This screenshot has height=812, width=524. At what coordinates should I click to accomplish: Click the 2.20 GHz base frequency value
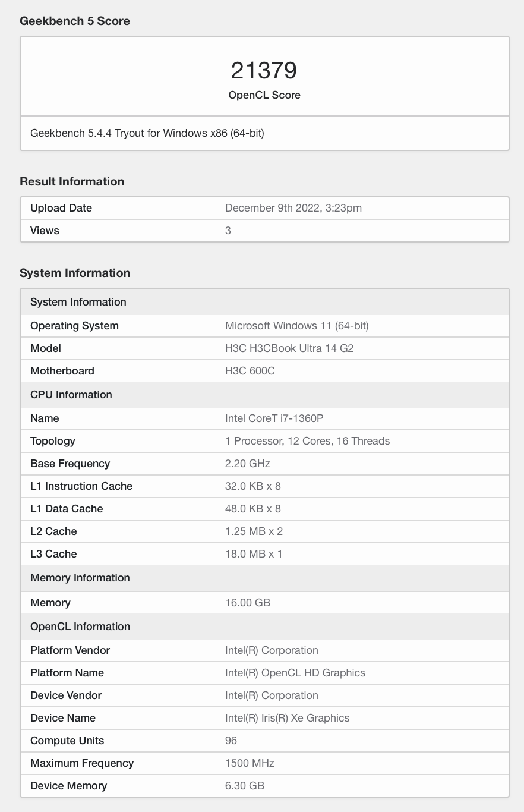[x=248, y=464]
